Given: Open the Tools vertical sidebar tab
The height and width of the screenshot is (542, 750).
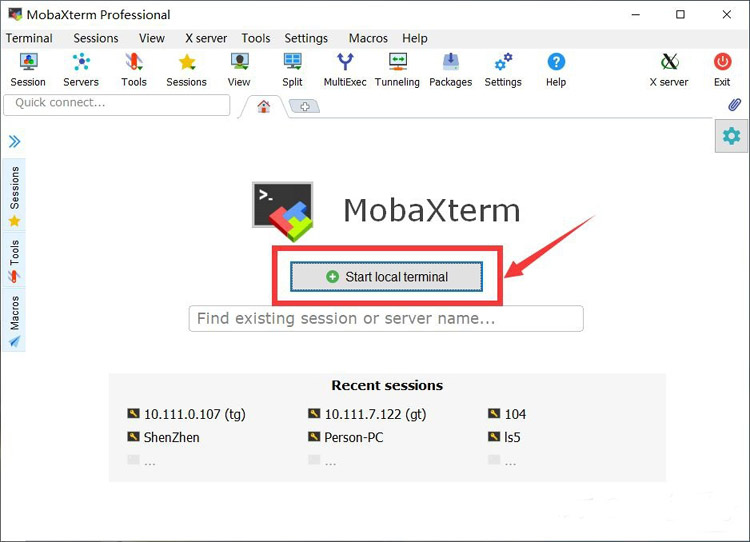Looking at the screenshot, I should (x=14, y=260).
